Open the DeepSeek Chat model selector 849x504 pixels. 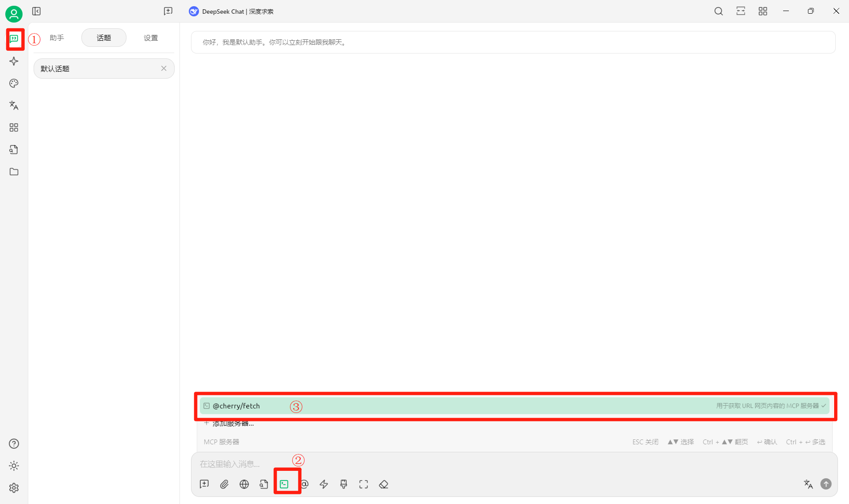(231, 11)
